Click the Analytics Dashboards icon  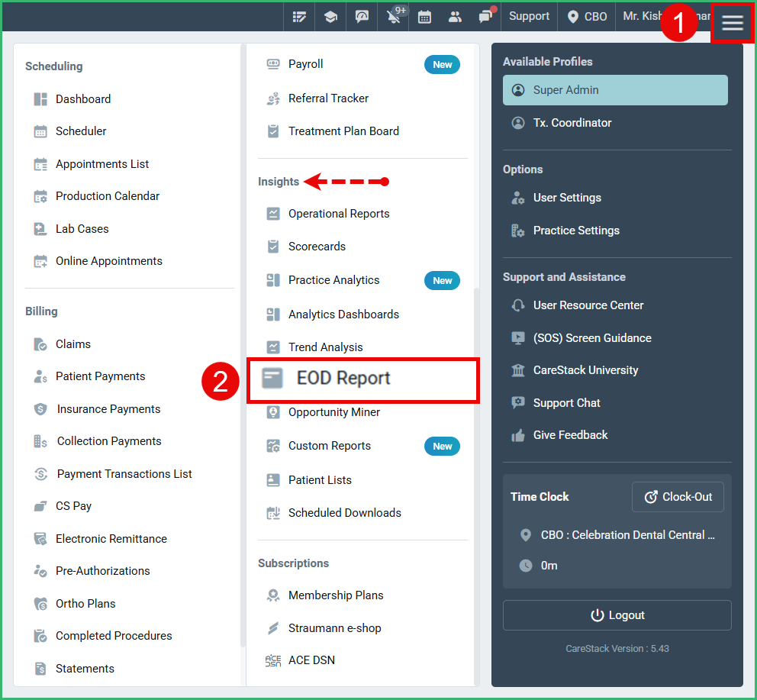coord(273,315)
